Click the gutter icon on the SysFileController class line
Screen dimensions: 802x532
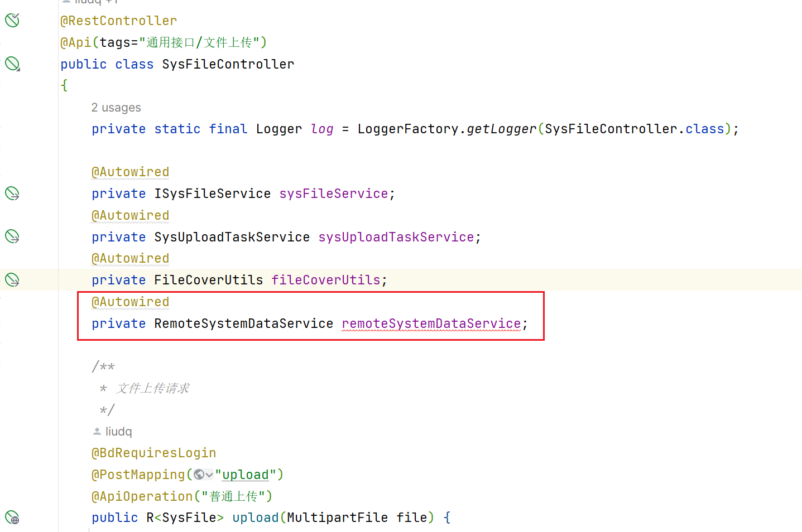coord(12,64)
